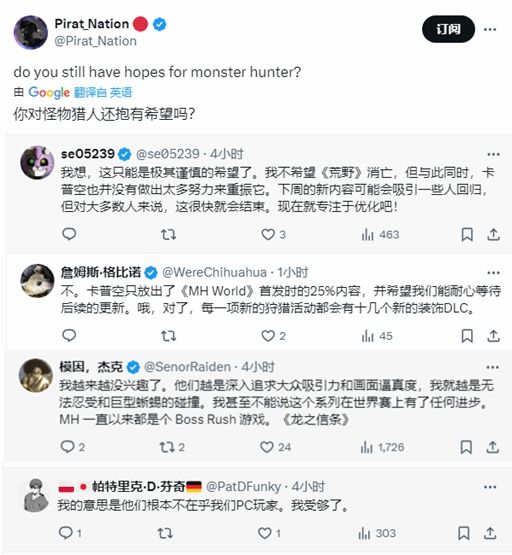
Task: Like the @WereChihuahua reply
Action: 273,336
